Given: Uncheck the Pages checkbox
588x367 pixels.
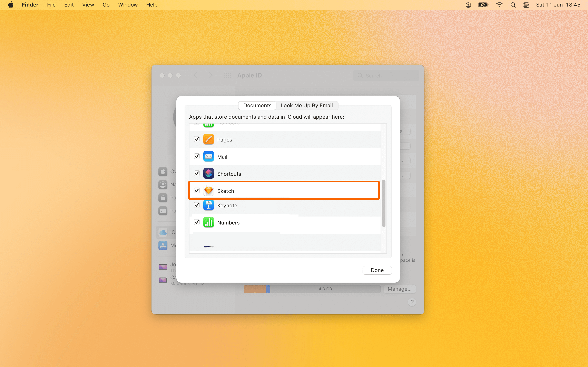Looking at the screenshot, I should tap(197, 139).
